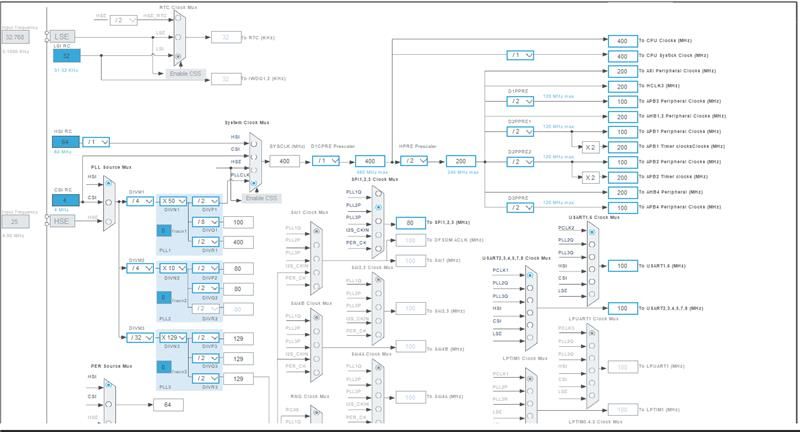The height and width of the screenshot is (432, 800).
Task: Click the To CPU Clocks 400 field
Action: pyautogui.click(x=622, y=41)
